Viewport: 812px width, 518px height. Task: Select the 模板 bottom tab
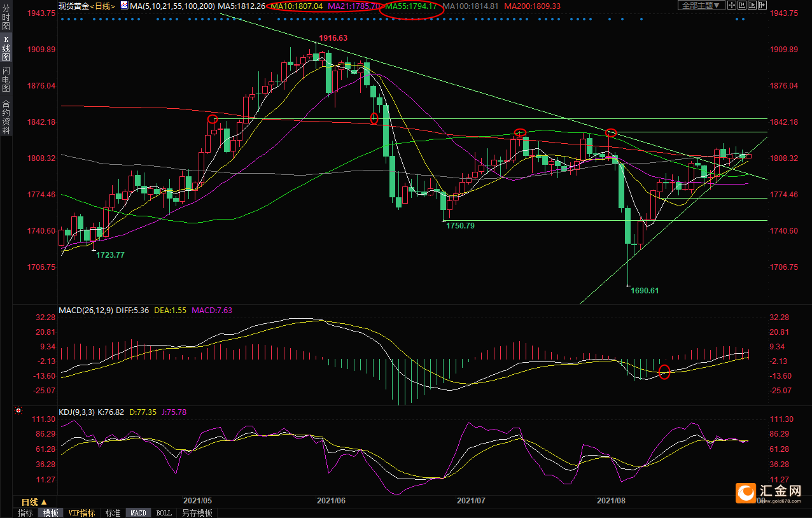tap(50, 513)
